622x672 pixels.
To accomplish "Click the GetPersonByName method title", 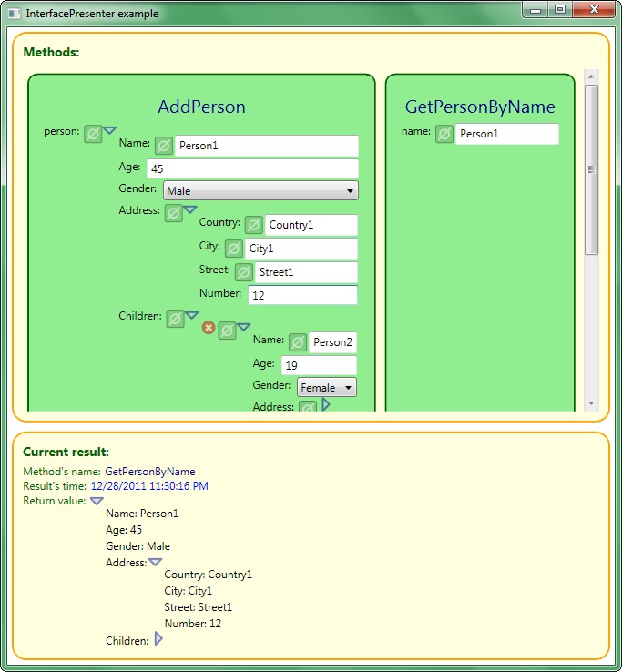I will click(480, 107).
